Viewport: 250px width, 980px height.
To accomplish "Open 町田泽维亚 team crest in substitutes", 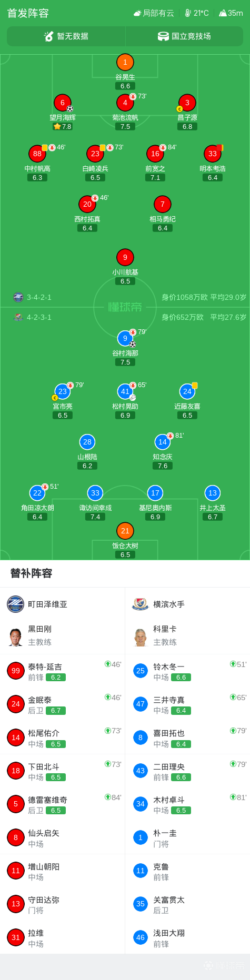I will click(x=16, y=604).
